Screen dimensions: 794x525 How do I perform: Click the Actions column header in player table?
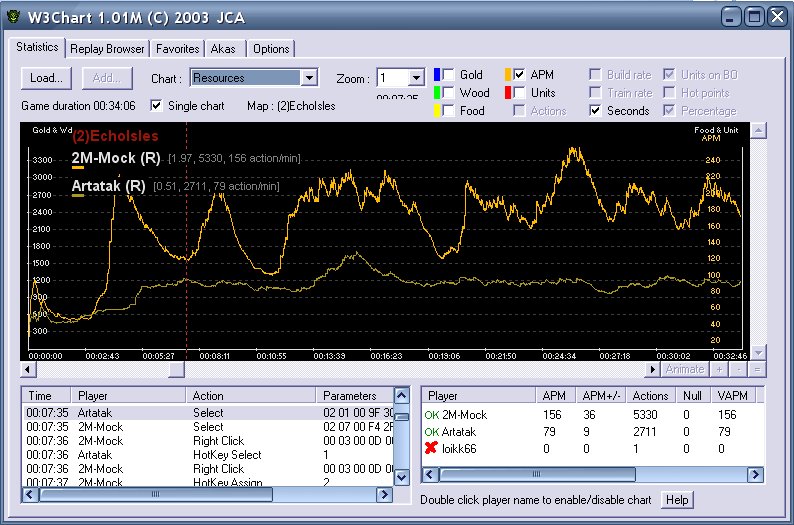(651, 395)
